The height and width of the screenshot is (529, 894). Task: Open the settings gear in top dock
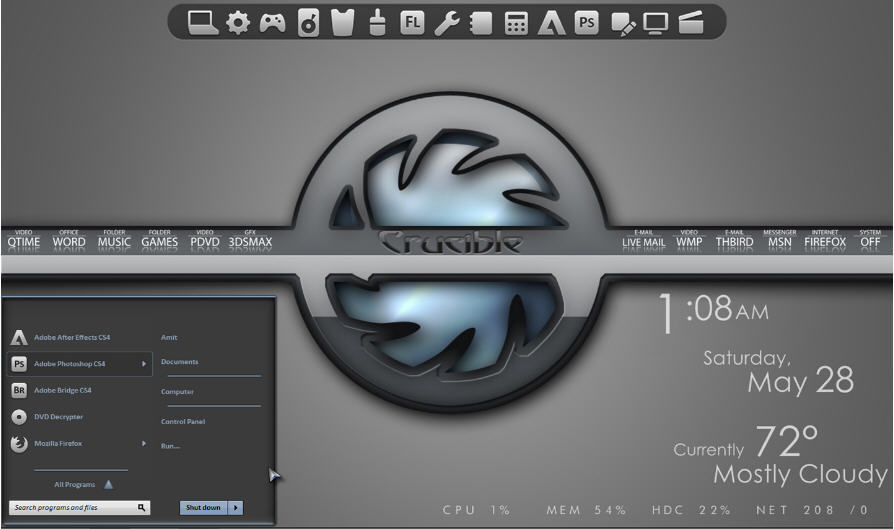click(x=238, y=23)
